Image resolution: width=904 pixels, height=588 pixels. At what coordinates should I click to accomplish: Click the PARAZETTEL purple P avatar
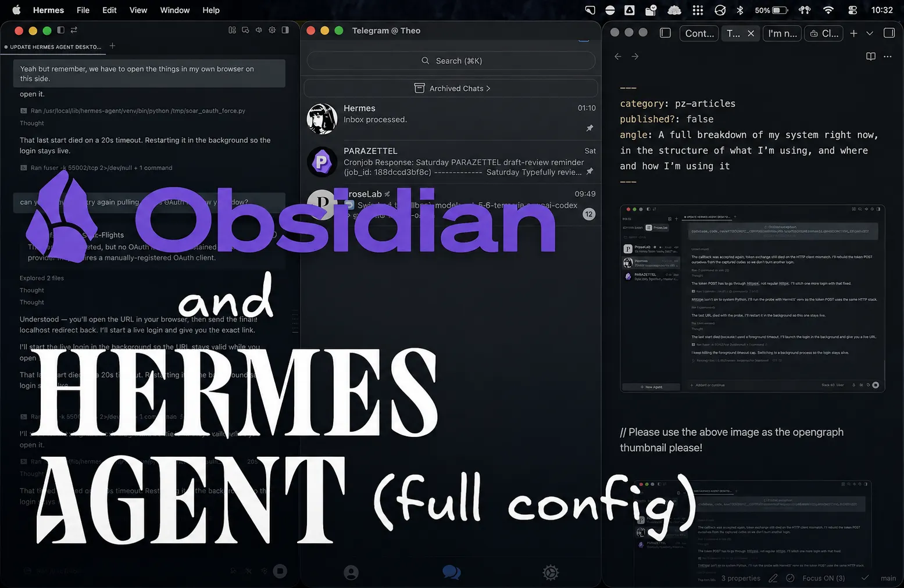click(x=322, y=162)
